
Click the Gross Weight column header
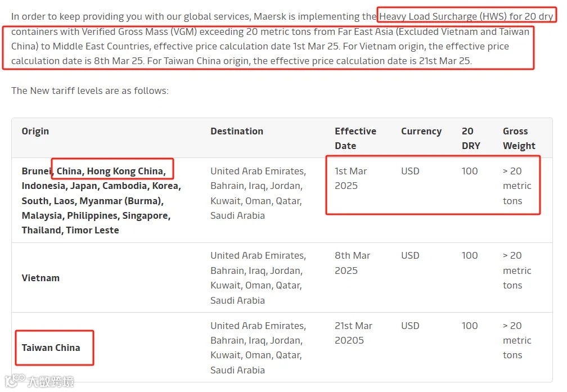point(519,138)
